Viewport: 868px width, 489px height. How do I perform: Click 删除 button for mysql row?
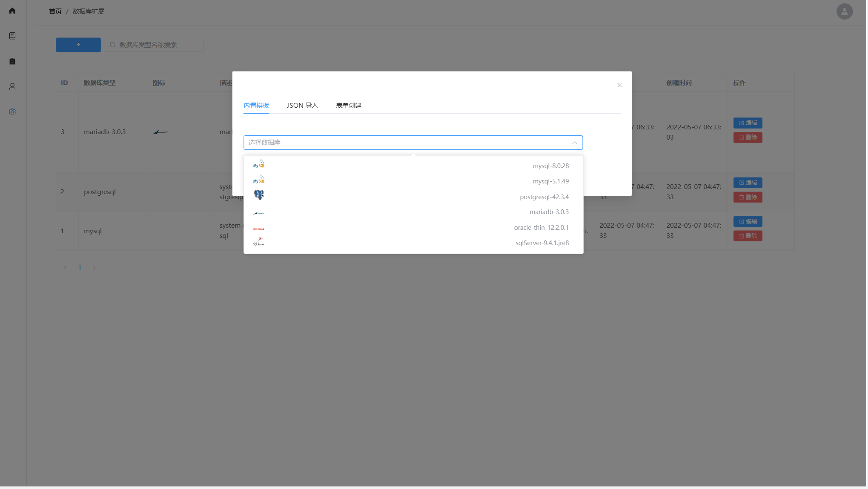pos(748,236)
